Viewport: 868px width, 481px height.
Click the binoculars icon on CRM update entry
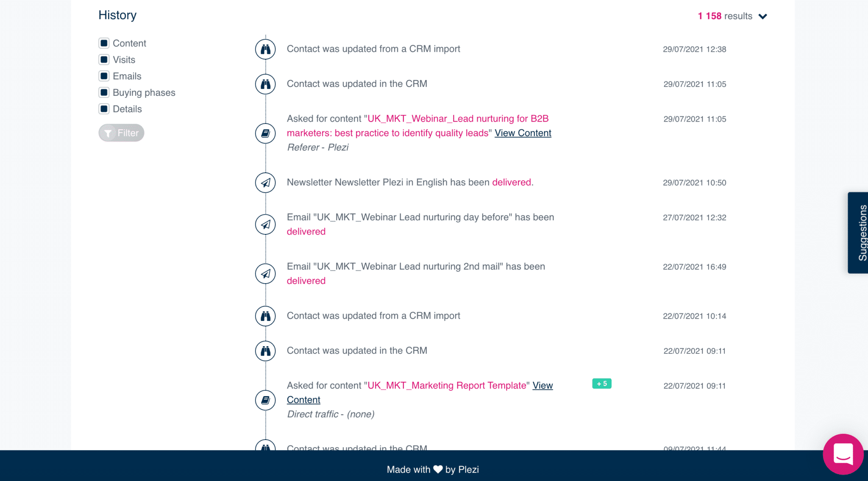[267, 49]
